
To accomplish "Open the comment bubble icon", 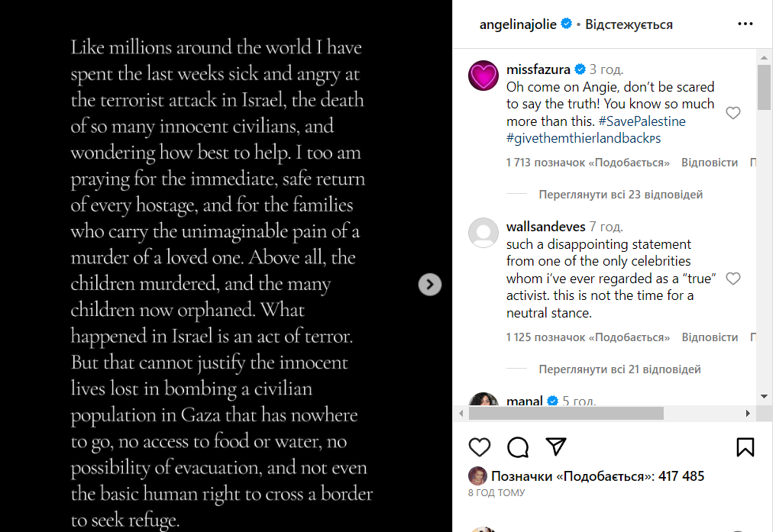I will tap(518, 447).
